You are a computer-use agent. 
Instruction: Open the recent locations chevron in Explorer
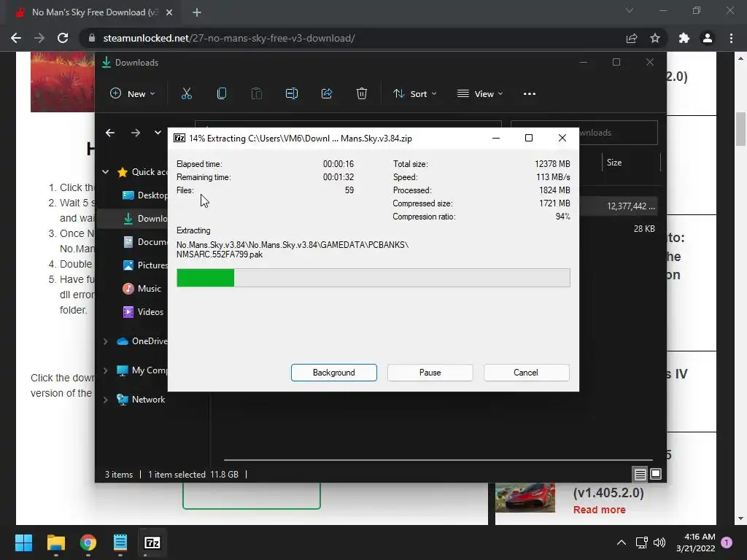tap(158, 133)
